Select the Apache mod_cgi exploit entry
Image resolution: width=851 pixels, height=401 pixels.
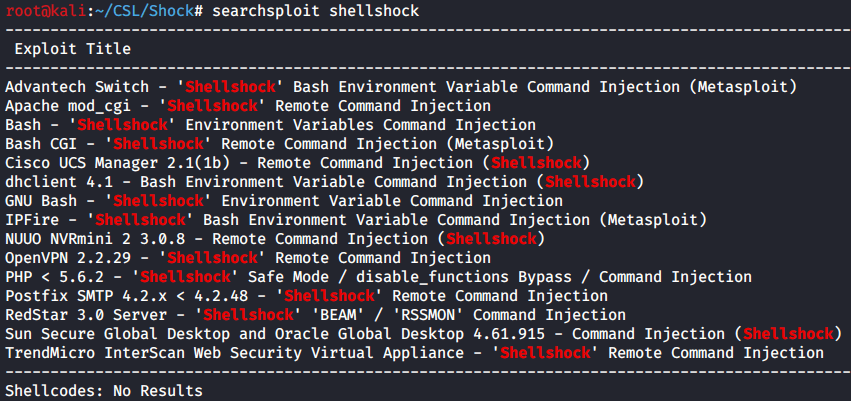pyautogui.click(x=247, y=105)
